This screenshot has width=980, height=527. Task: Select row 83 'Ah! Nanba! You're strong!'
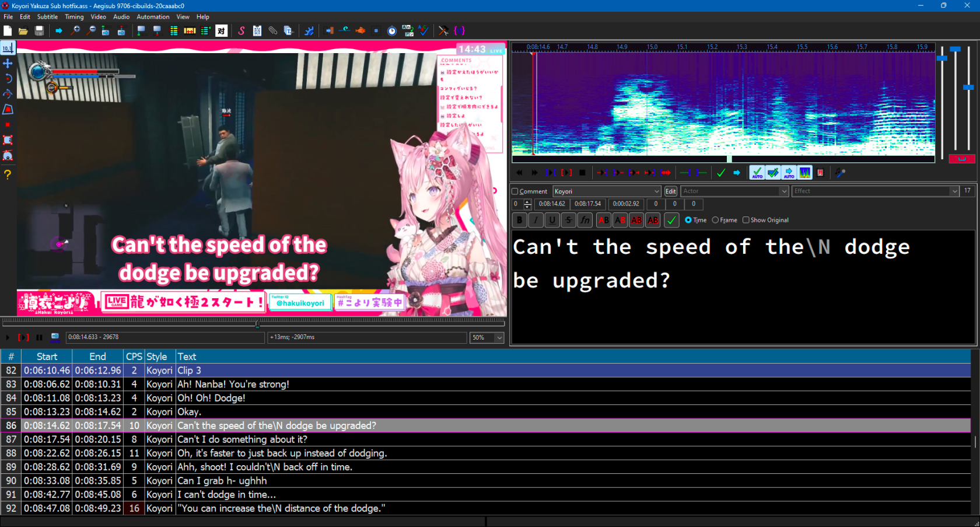point(485,384)
